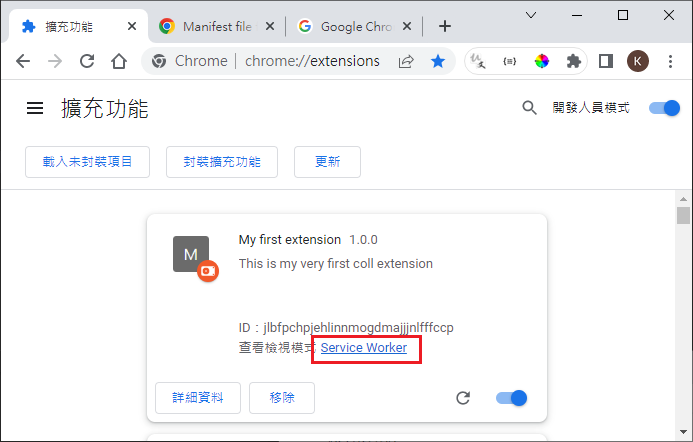Click the browser reload button
693x442 pixels.
tap(87, 61)
